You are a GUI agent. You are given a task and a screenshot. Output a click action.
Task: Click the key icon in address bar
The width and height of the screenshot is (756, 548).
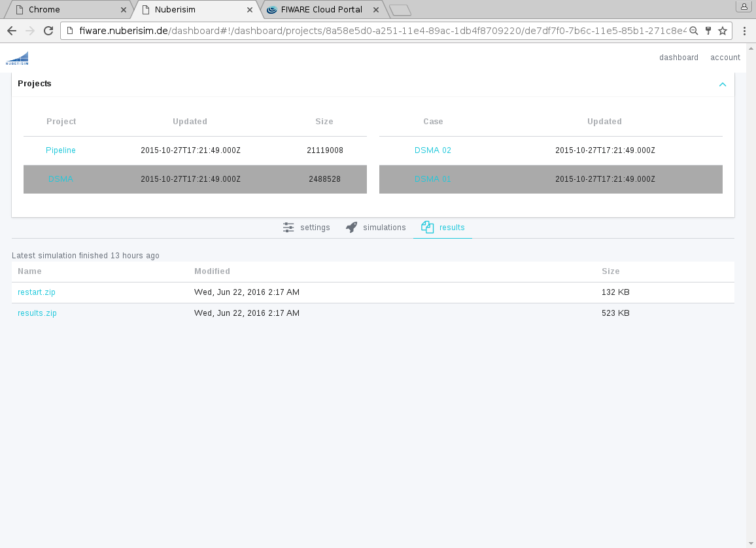pyautogui.click(x=708, y=31)
